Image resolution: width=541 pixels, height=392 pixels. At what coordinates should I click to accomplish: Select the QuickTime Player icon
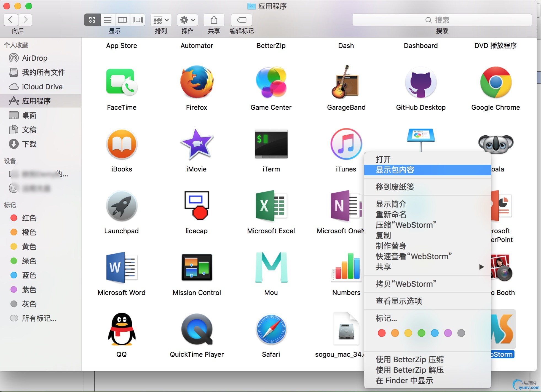197,329
